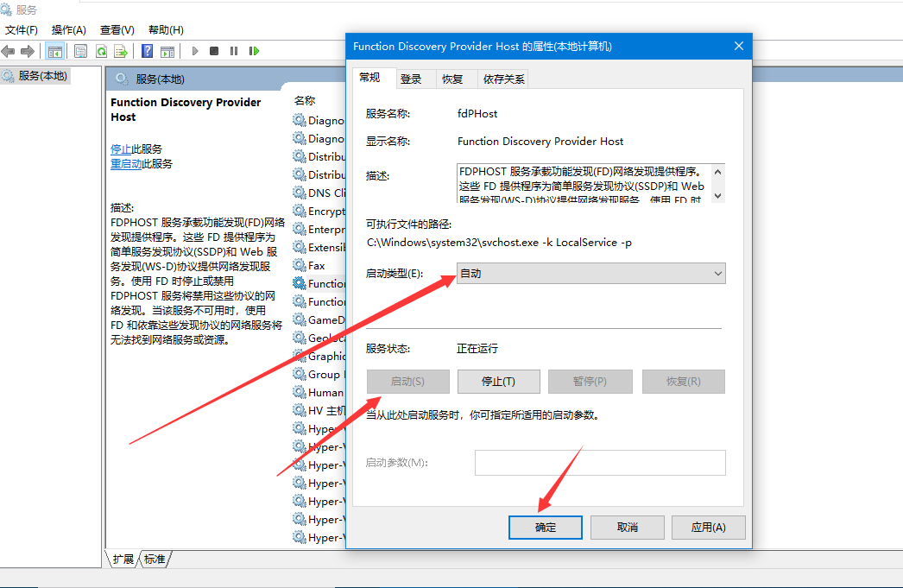Click the Pause Service toolbar icon

(234, 50)
